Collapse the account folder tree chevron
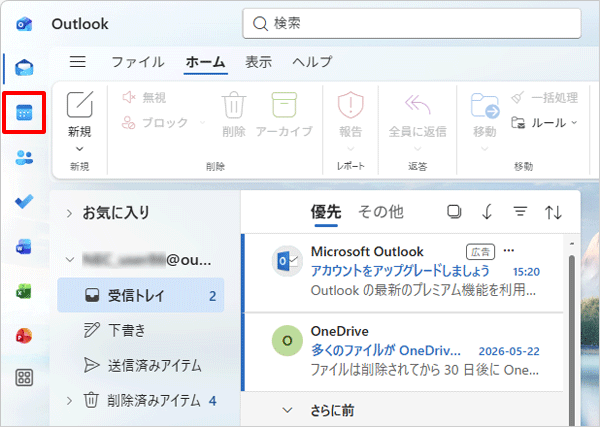600x427 pixels. click(70, 260)
